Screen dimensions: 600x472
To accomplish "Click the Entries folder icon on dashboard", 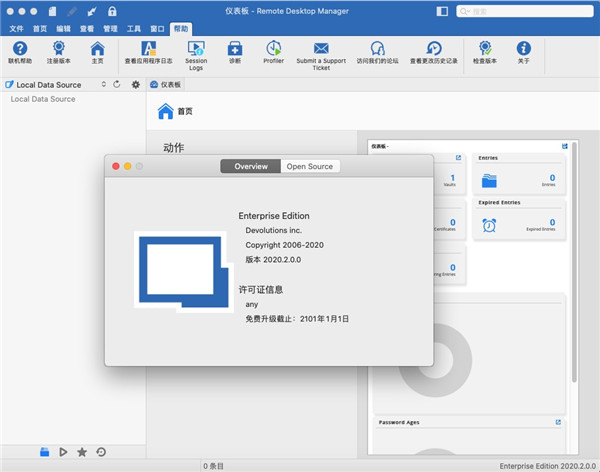I will point(489,181).
